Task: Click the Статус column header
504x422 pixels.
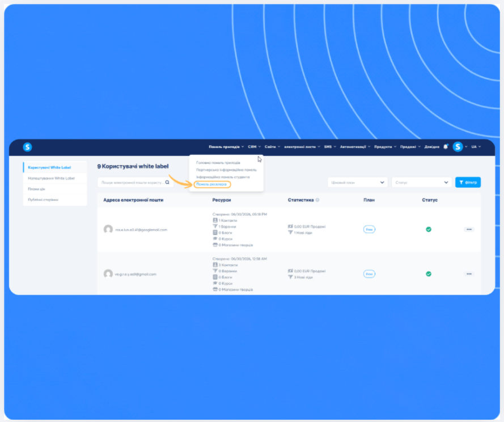Action: [x=430, y=200]
